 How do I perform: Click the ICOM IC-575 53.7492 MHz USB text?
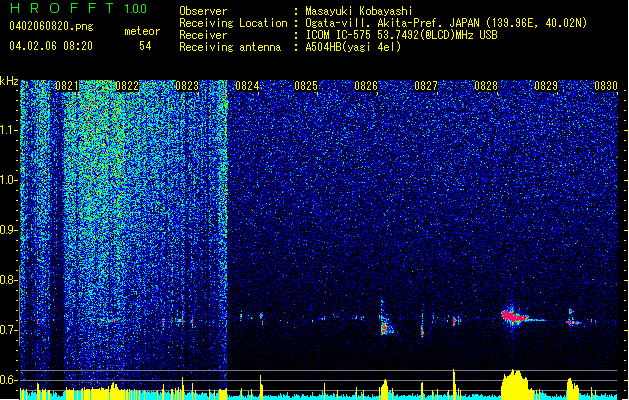pos(401,35)
